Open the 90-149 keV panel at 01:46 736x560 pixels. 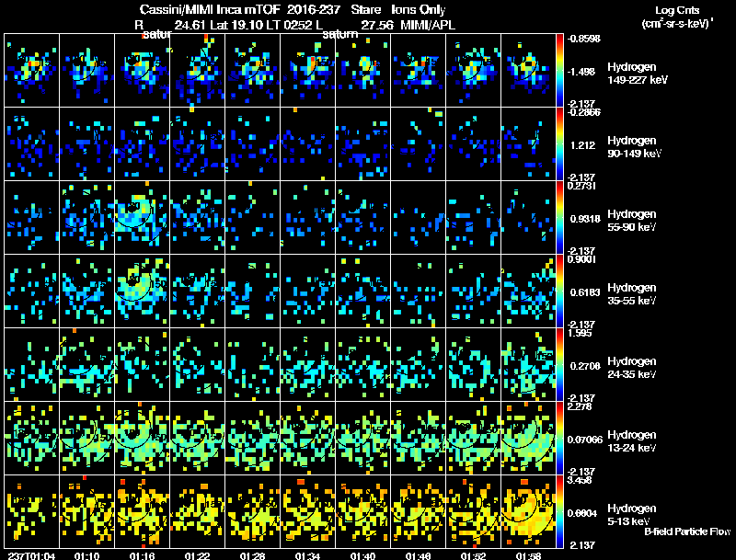(x=418, y=143)
